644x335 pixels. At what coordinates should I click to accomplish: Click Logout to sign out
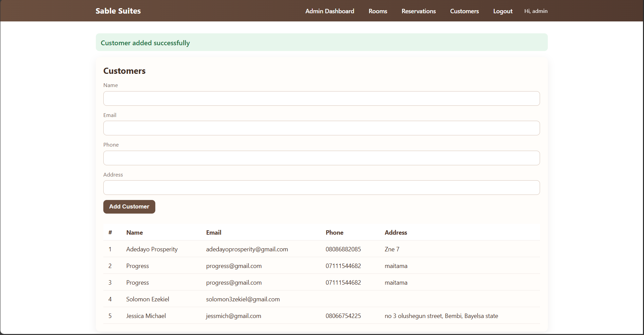point(503,11)
